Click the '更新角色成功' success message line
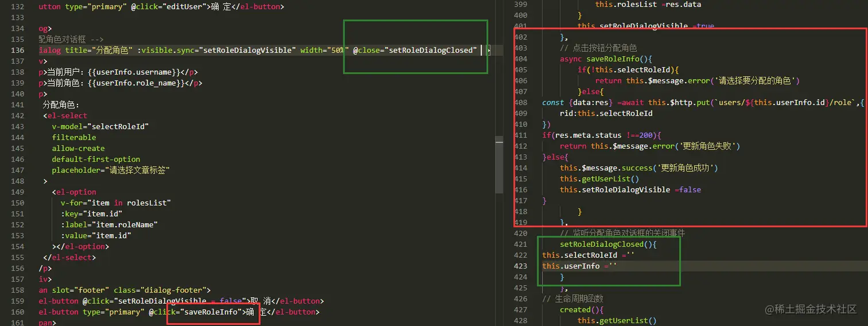Screen dimensions: 868x326 pos(640,168)
